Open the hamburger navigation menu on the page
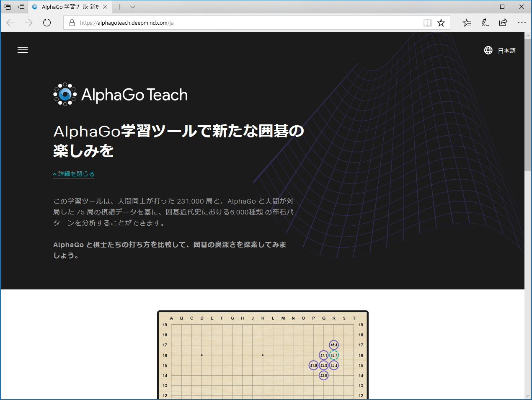This screenshot has height=400, width=532. coord(22,50)
